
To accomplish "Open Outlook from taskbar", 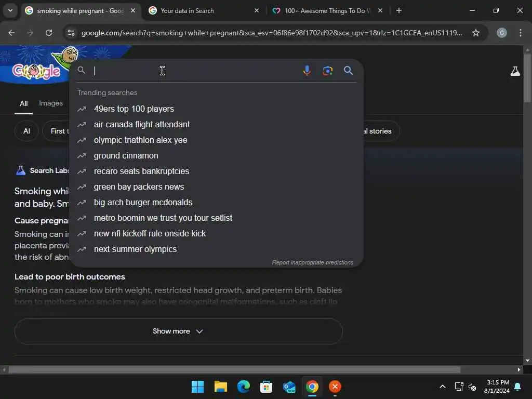I will pyautogui.click(x=289, y=387).
